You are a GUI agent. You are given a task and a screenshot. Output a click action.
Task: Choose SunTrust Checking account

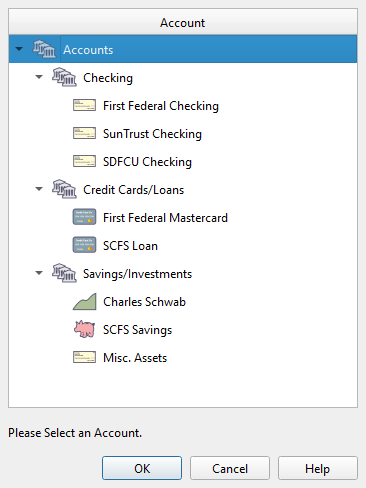[x=152, y=134]
